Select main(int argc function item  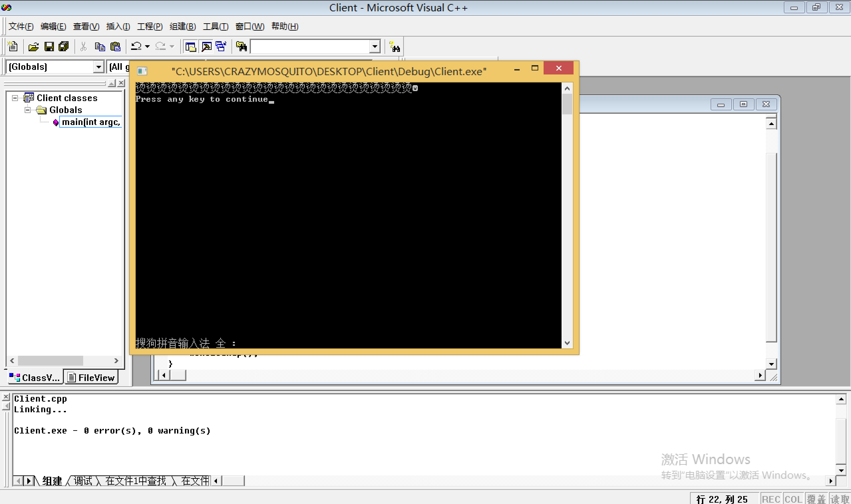90,122
